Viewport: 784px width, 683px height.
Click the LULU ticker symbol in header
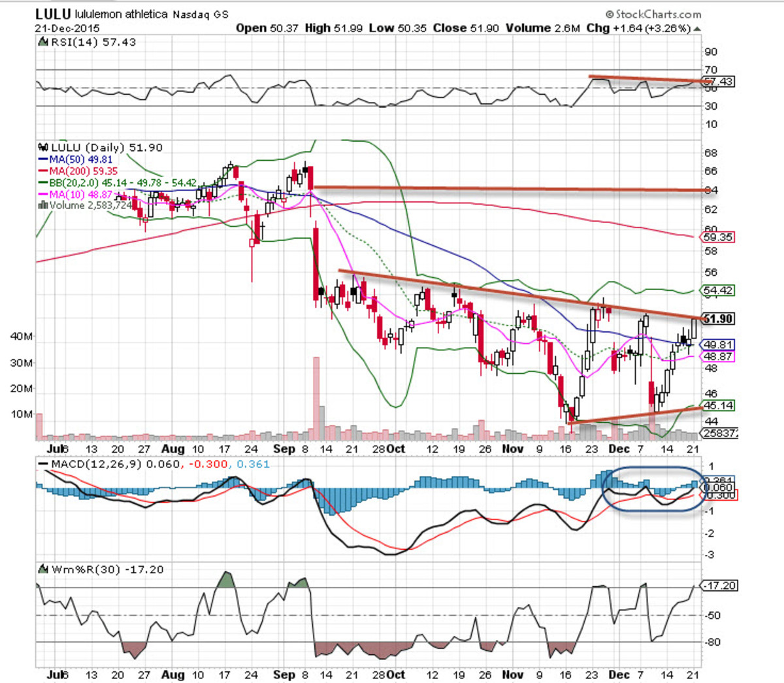[53, 14]
